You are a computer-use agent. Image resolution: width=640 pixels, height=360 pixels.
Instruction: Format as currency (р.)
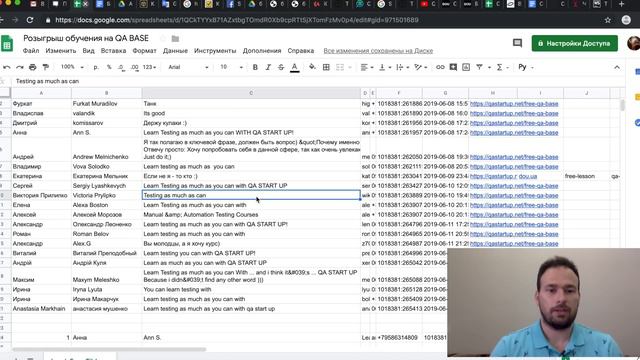coord(96,67)
